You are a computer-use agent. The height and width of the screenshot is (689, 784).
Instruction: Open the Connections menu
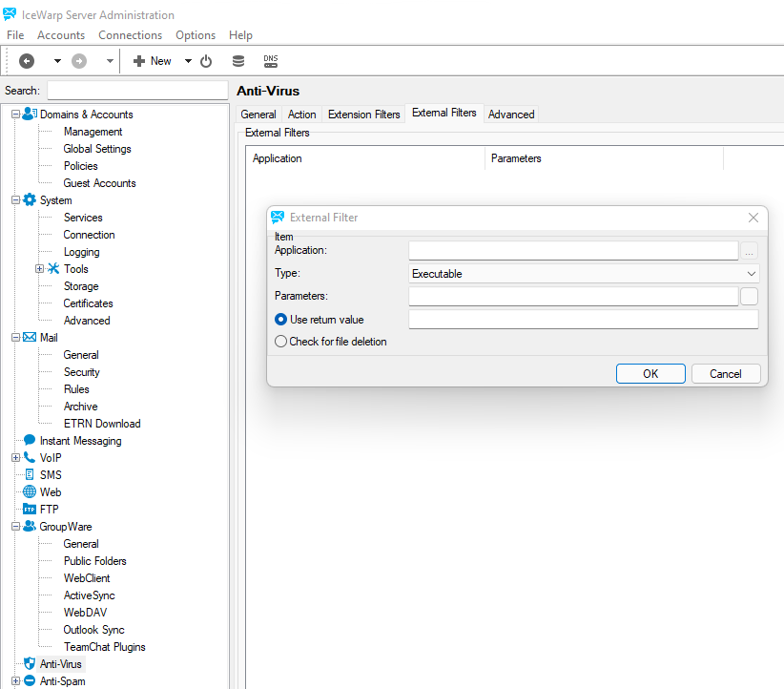pyautogui.click(x=130, y=35)
